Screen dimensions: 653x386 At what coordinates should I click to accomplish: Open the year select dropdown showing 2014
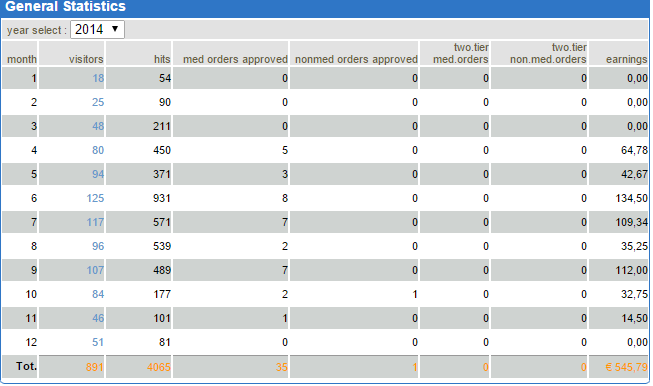coord(97,30)
